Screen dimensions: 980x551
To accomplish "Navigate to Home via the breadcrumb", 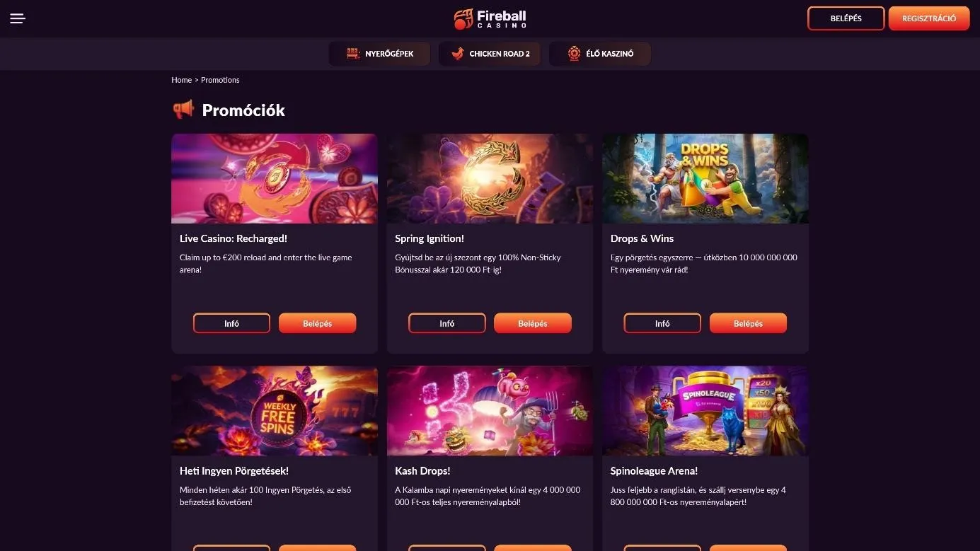I will coord(181,79).
